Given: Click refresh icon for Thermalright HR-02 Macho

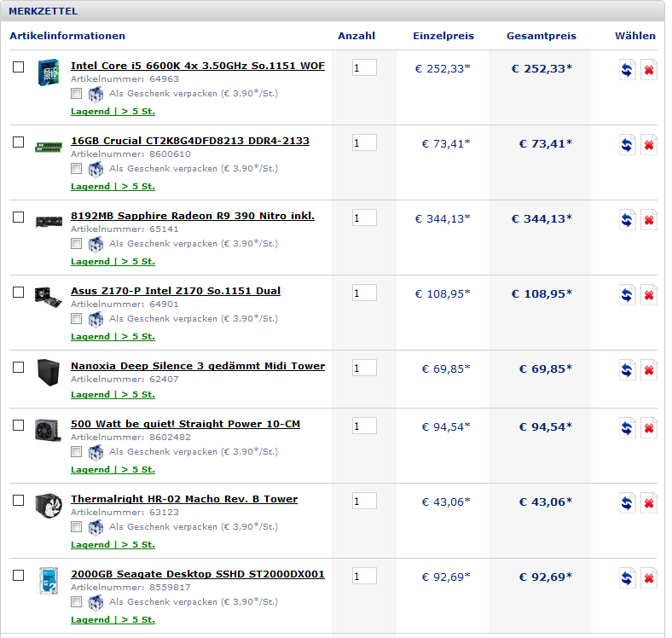Looking at the screenshot, I should pos(627,502).
